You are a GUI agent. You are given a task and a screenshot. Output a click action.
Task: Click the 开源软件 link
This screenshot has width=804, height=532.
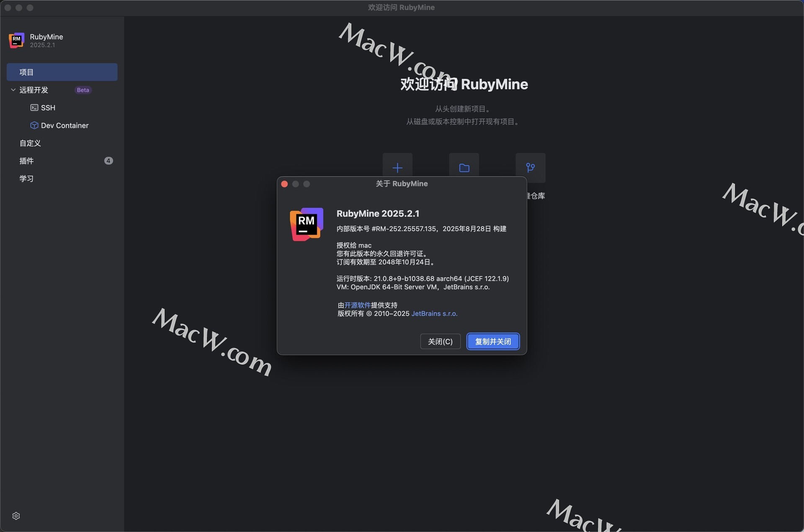(357, 305)
